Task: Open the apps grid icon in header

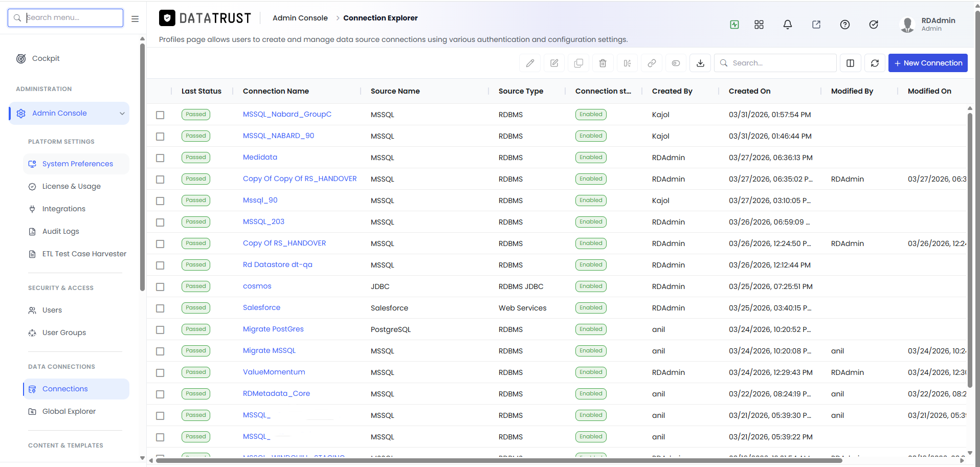Action: [759, 25]
